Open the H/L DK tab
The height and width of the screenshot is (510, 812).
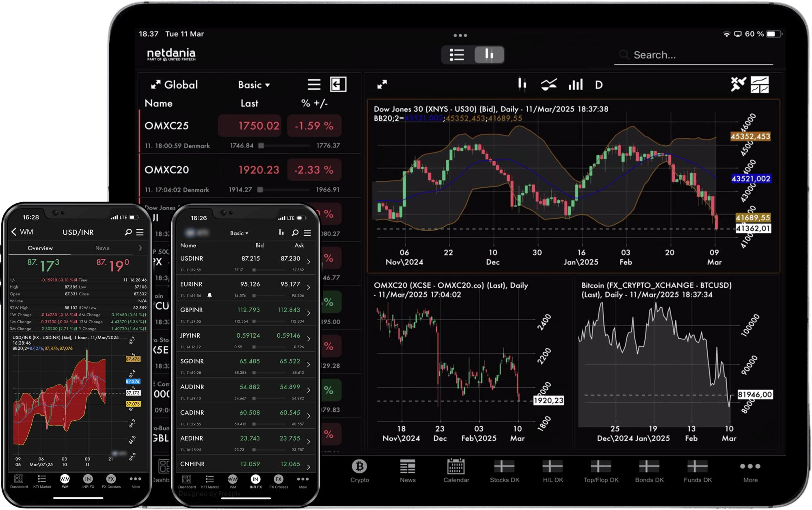553,471
